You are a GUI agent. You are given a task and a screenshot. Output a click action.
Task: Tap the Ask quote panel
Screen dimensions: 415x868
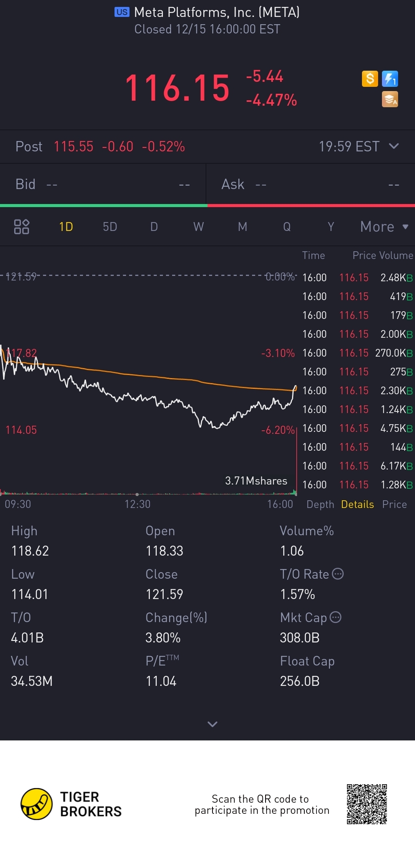coord(310,184)
